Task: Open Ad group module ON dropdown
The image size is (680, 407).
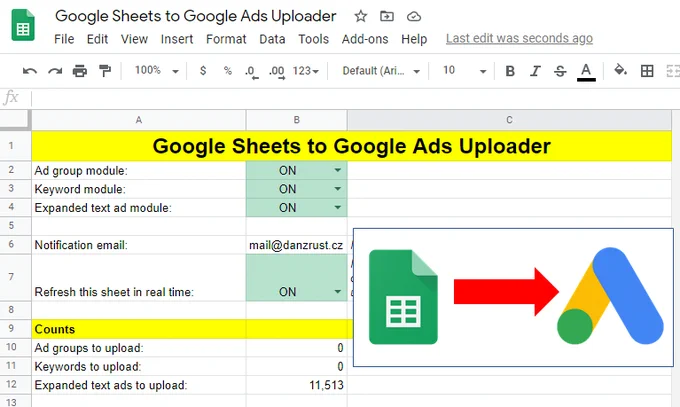Action: (337, 171)
